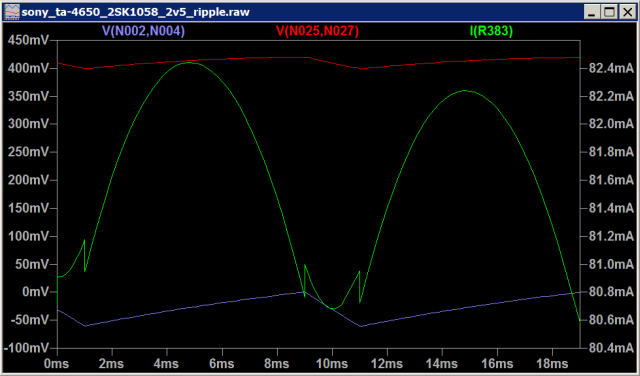
Task: Click the 10ms time axis label
Action: [x=332, y=363]
